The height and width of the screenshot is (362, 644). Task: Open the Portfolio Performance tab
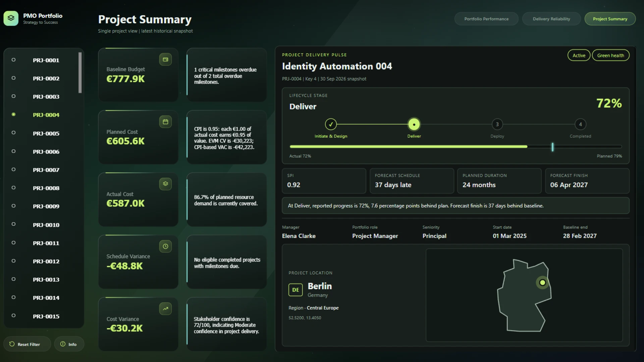(x=486, y=19)
